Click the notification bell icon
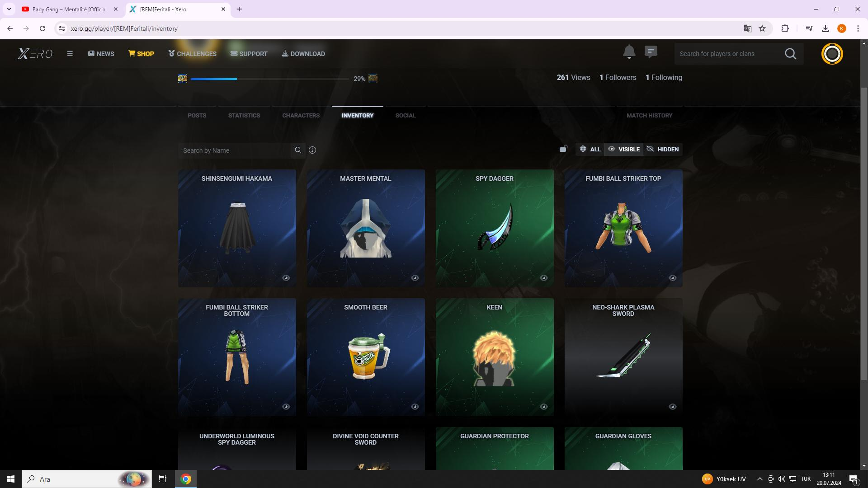The height and width of the screenshot is (488, 868). coord(629,52)
